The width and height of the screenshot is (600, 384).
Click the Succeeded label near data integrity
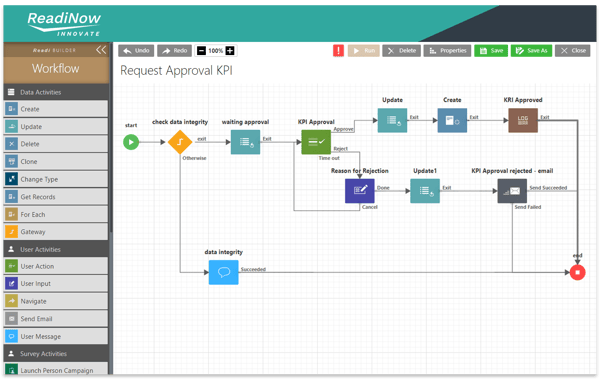coord(253,269)
